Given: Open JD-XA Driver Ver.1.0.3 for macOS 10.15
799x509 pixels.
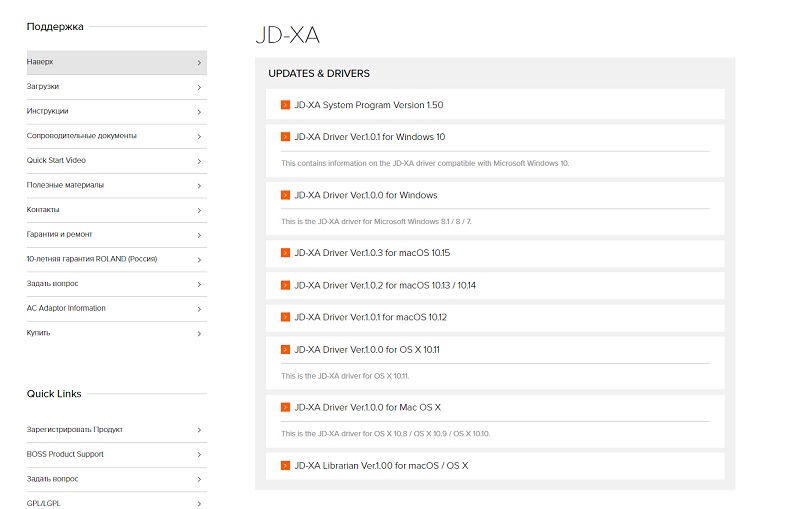Looking at the screenshot, I should [372, 253].
